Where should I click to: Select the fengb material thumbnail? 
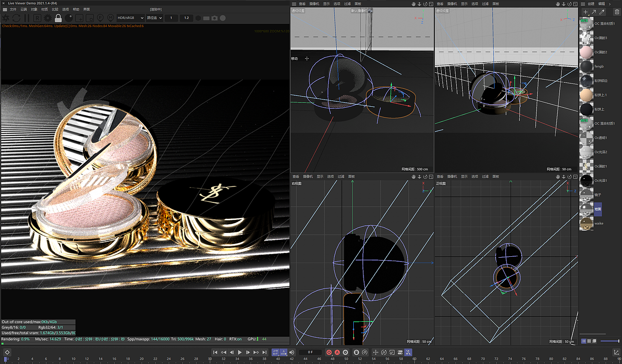[587, 66]
